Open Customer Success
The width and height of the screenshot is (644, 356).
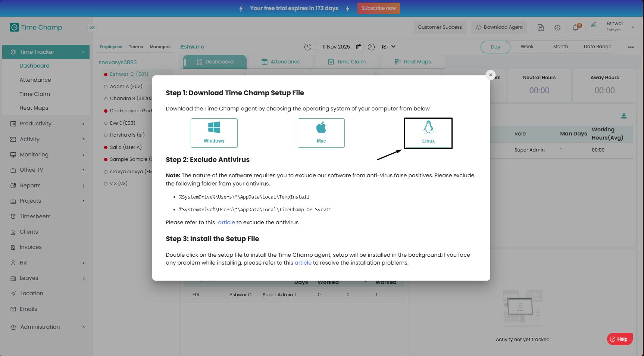pyautogui.click(x=440, y=27)
